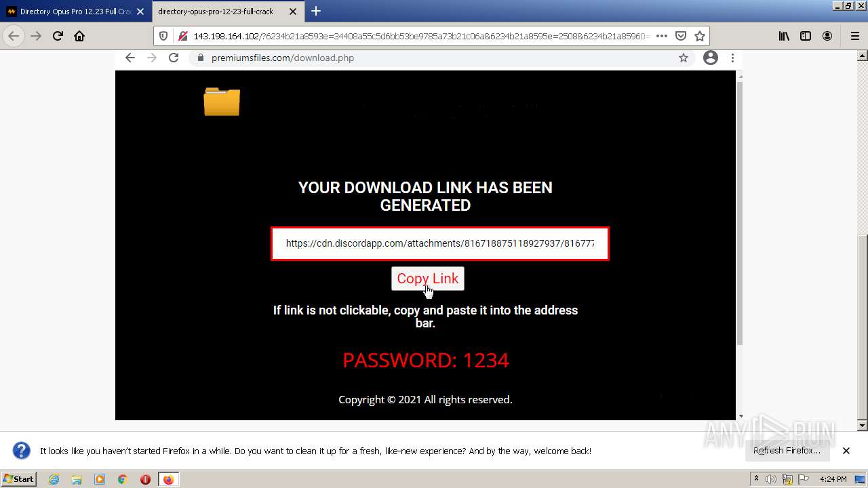Save page to Pocket icon
868x488 pixels.
point(681,36)
